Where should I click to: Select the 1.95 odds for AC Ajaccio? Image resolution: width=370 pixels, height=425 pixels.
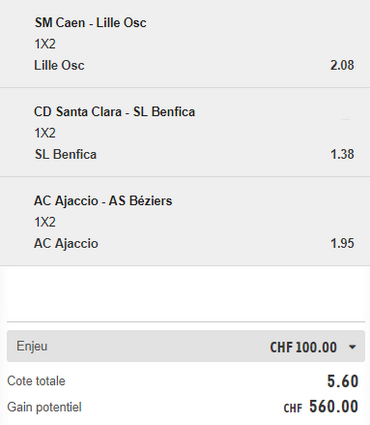tap(342, 243)
